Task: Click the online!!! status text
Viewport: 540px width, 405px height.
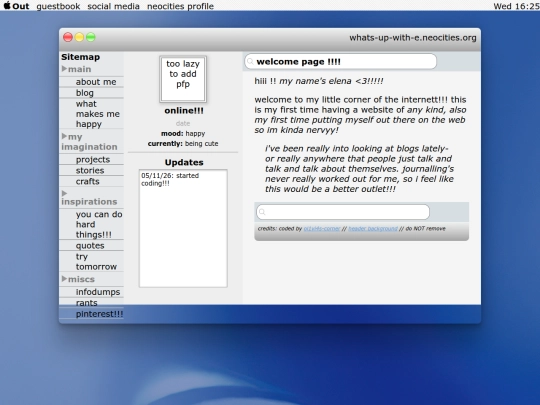Action: click(184, 111)
